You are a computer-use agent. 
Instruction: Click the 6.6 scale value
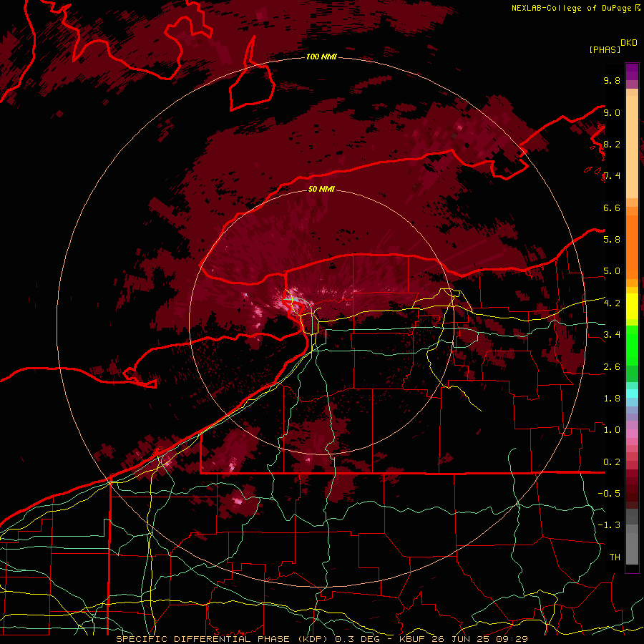point(612,208)
